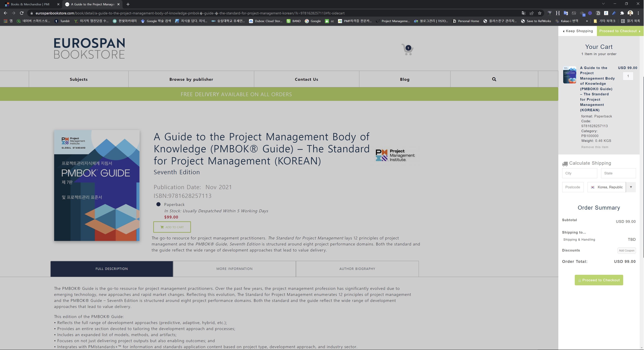Expand hidden bookmarks with the double chevron
This screenshot has height=350, width=644.
(x=587, y=21)
